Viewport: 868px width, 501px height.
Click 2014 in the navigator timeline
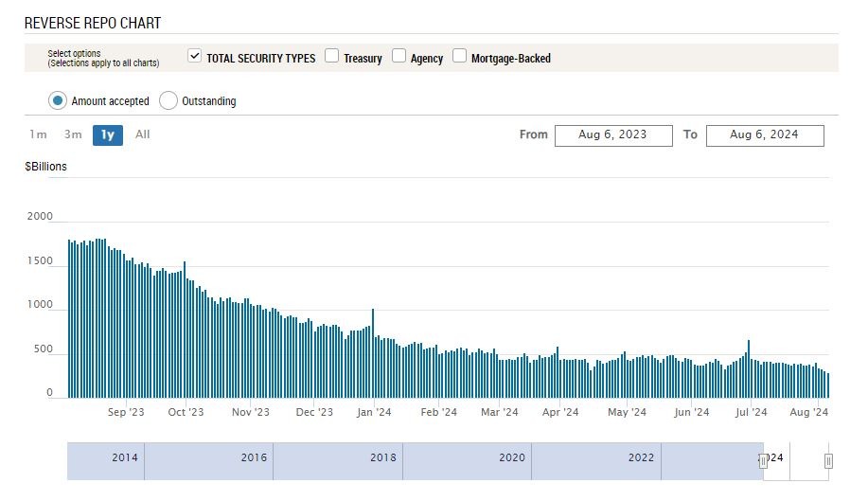point(125,458)
